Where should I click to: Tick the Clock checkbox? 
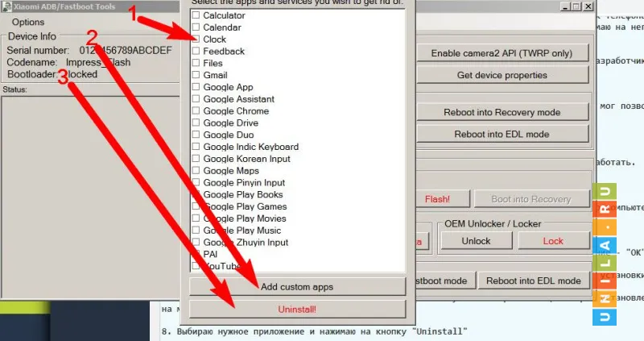tap(196, 40)
